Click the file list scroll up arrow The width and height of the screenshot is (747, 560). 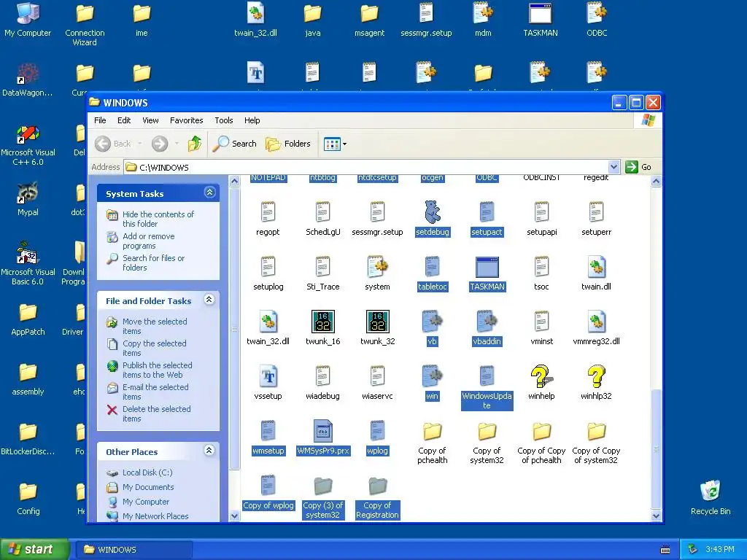click(656, 181)
